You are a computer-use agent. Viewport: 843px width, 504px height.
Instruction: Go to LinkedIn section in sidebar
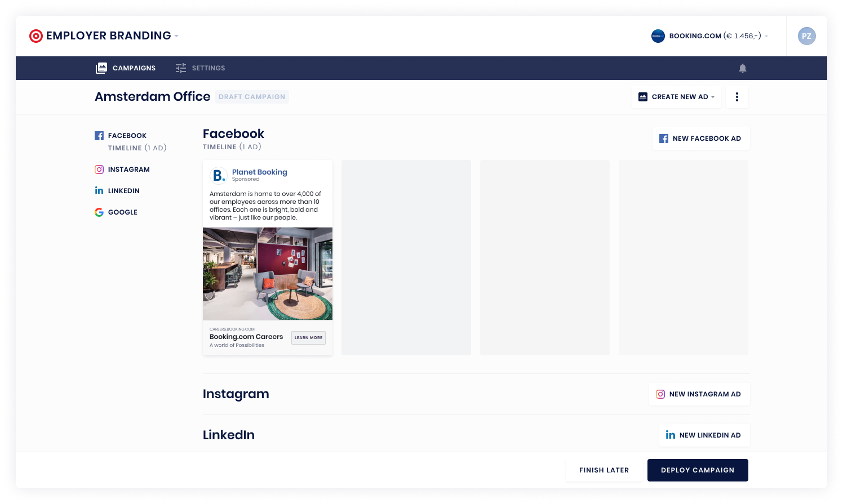(124, 191)
